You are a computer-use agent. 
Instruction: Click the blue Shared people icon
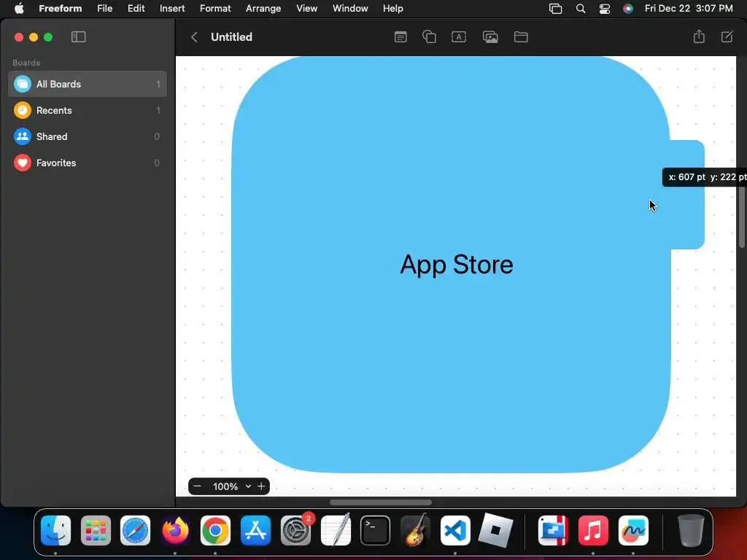23,136
